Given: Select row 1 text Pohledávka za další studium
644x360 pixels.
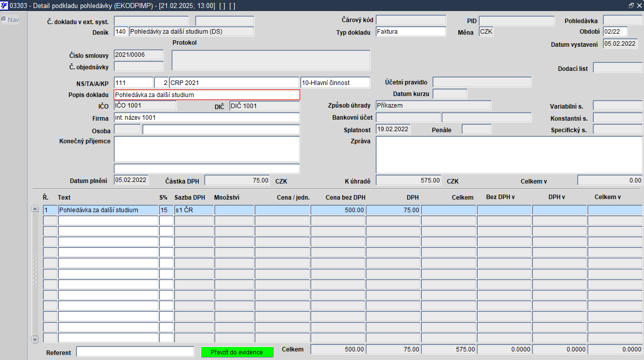Looking at the screenshot, I should coord(108,210).
